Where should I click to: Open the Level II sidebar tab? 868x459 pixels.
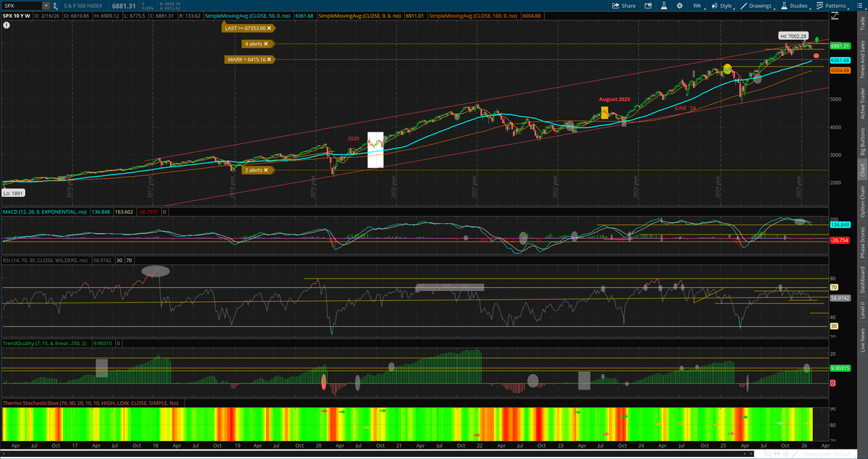coord(862,311)
